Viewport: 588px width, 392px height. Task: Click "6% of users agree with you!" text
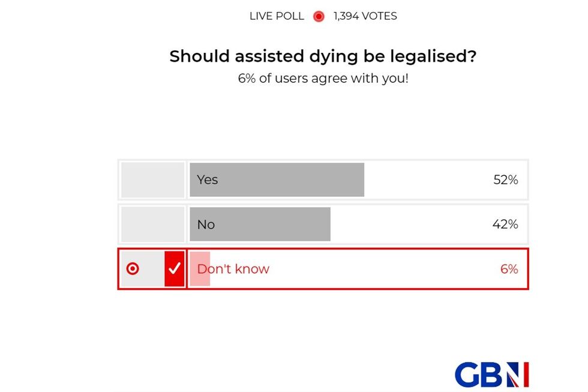point(323,79)
